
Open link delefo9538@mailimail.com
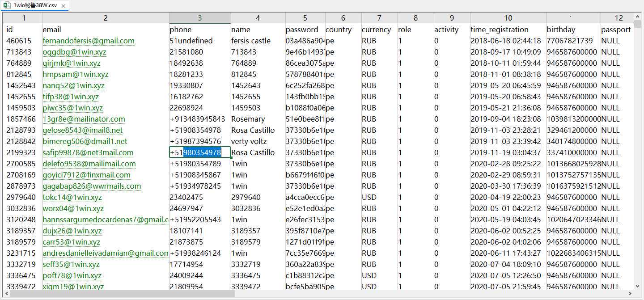point(89,164)
